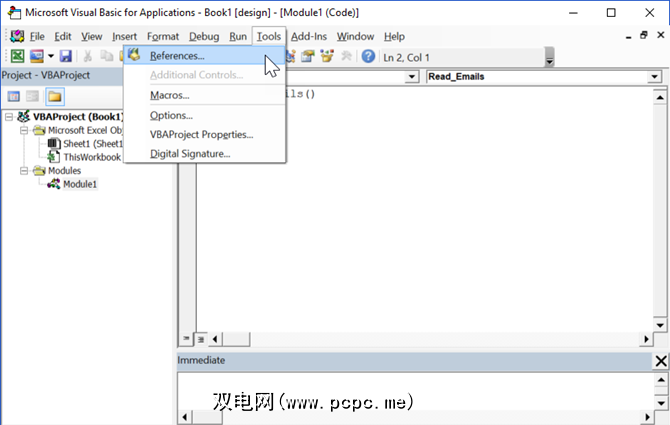670x425 pixels.
Task: Collapse the Modules folder node
Action: pyautogui.click(x=24, y=171)
